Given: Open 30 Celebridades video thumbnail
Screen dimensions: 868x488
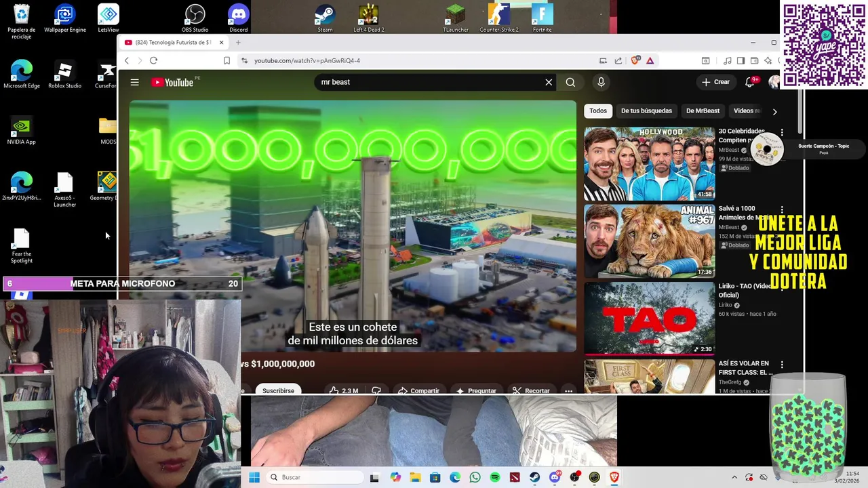Looking at the screenshot, I should pyautogui.click(x=650, y=163).
